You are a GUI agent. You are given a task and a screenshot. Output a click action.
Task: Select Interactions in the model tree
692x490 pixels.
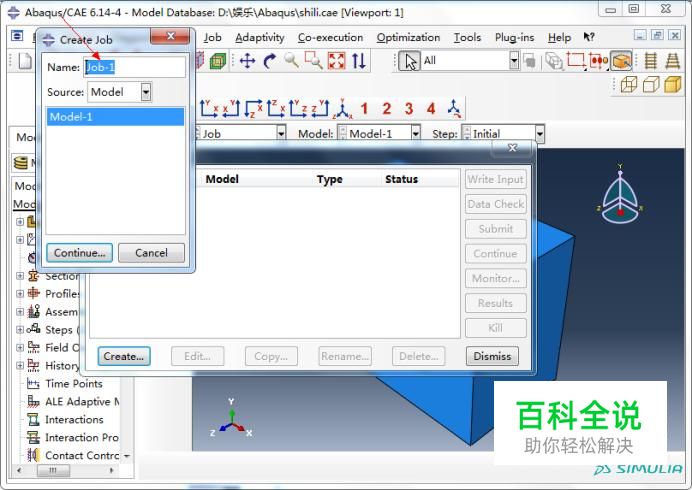(74, 419)
